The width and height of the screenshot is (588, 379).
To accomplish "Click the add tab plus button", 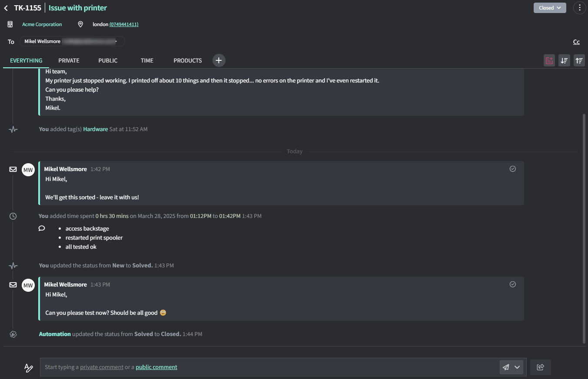I will point(219,60).
